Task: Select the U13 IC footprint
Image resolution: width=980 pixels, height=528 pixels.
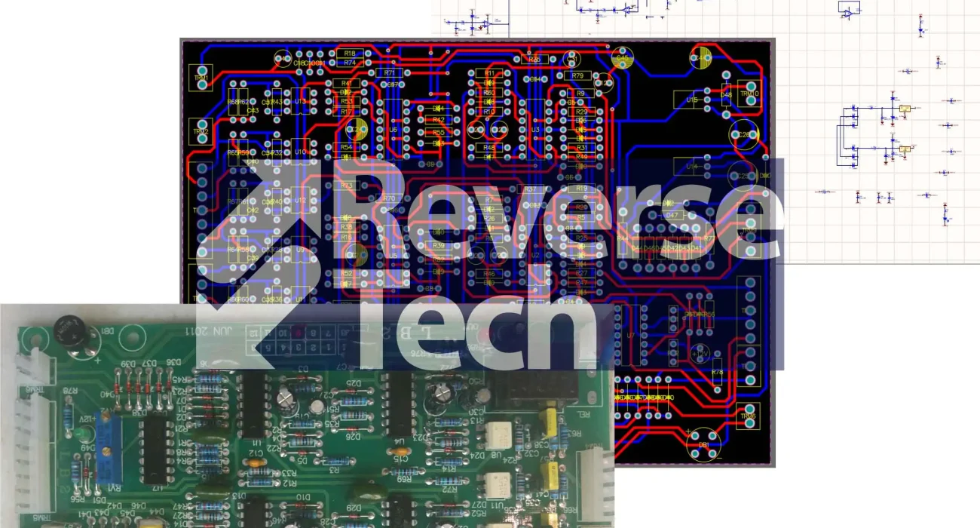Action: coord(301,101)
